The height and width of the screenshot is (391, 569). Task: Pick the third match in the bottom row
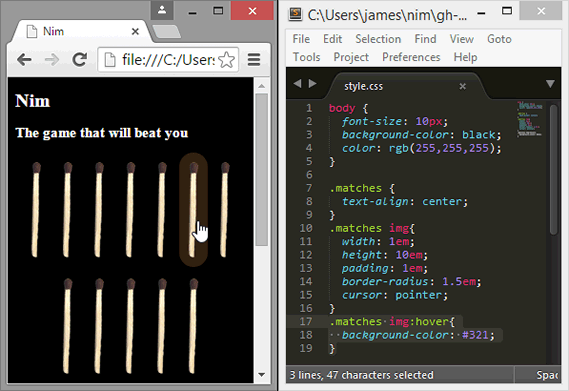pyautogui.click(x=131, y=326)
